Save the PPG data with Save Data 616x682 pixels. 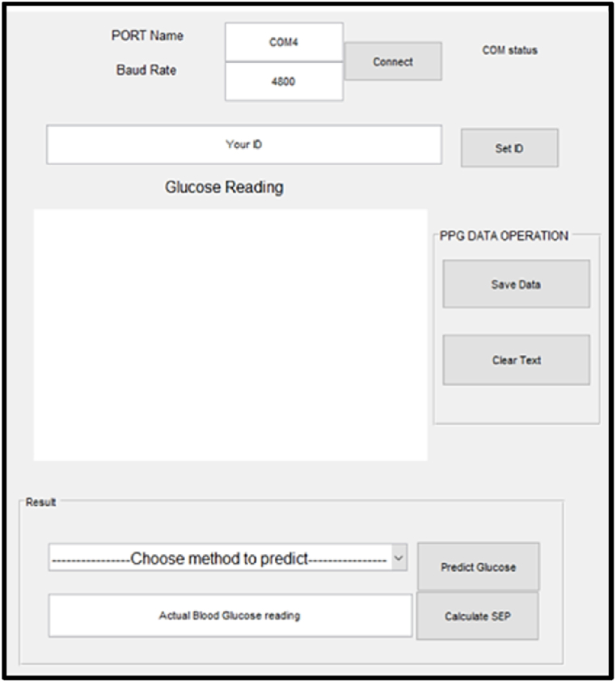click(x=516, y=284)
